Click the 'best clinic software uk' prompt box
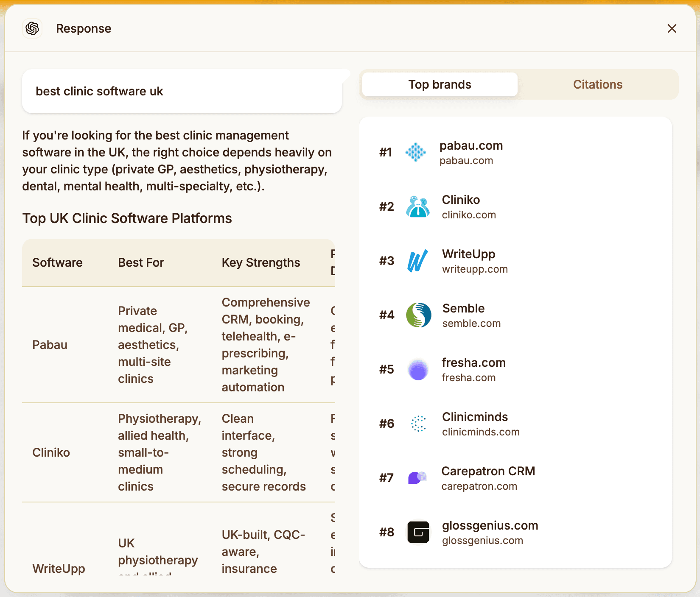The height and width of the screenshot is (597, 700). coord(182,91)
